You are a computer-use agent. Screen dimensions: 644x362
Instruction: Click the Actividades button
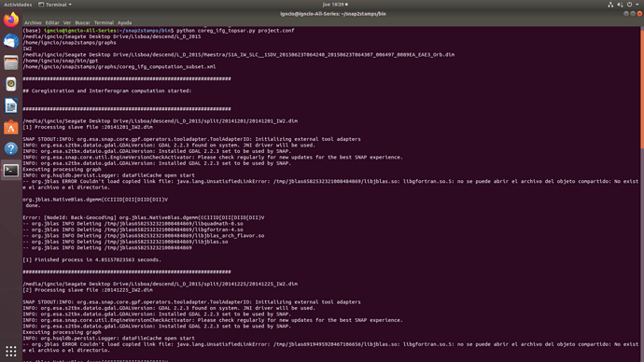(x=18, y=5)
